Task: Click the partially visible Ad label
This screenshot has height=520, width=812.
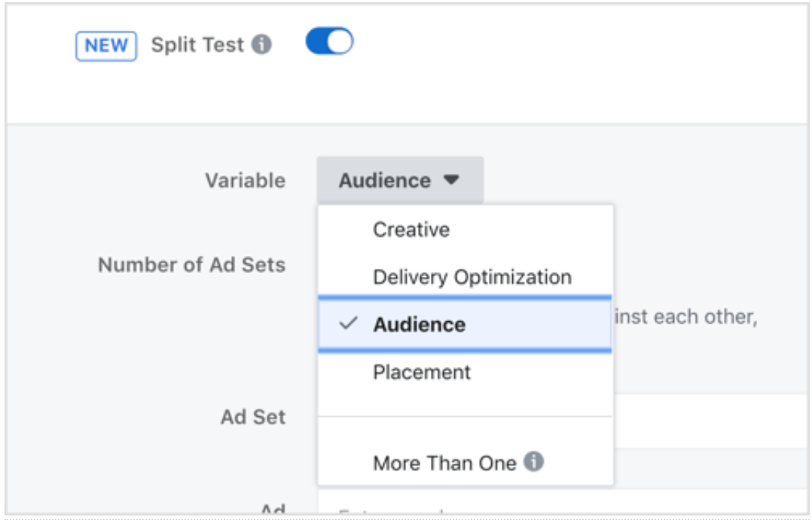Action: click(272, 510)
